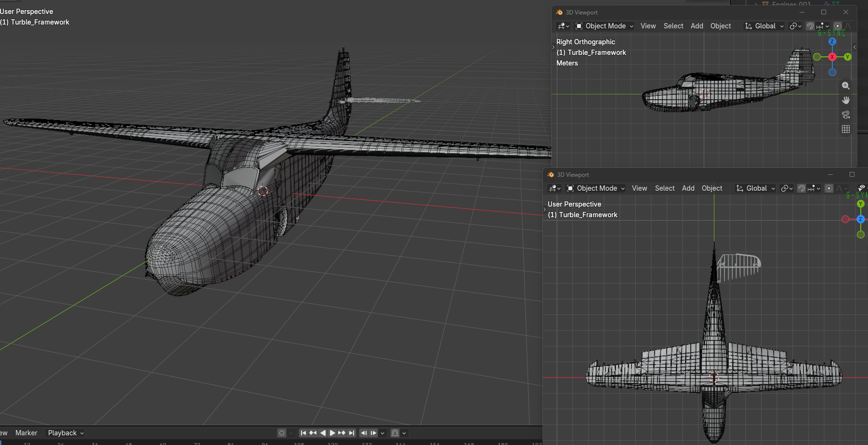The image size is (868, 445).
Task: Jump to previous keyframe in timeline
Action: (313, 433)
